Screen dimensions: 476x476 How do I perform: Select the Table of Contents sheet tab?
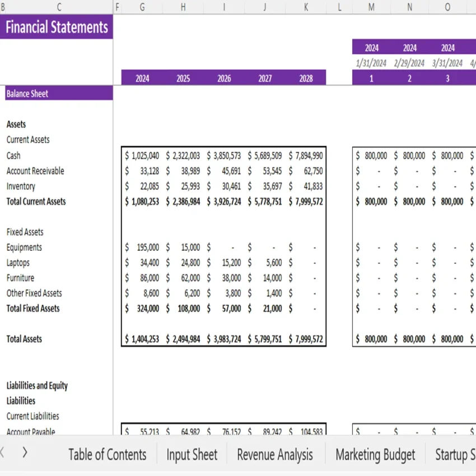pos(108,454)
